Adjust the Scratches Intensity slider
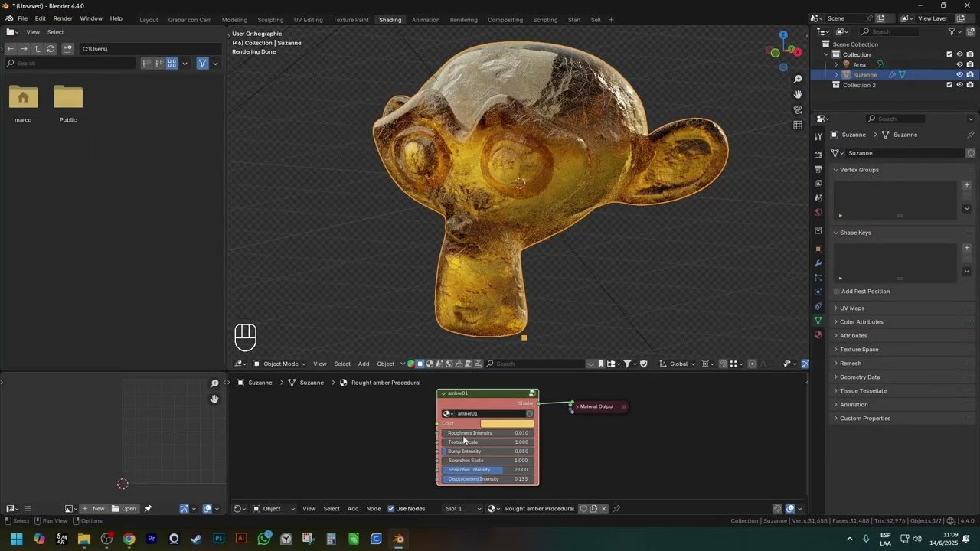This screenshot has height=551, width=980. [488, 470]
